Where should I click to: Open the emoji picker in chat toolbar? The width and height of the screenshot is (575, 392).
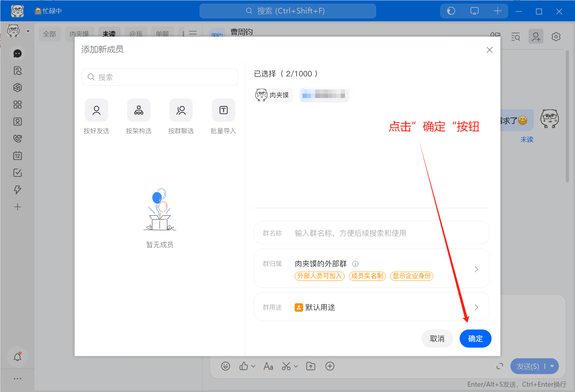click(225, 366)
